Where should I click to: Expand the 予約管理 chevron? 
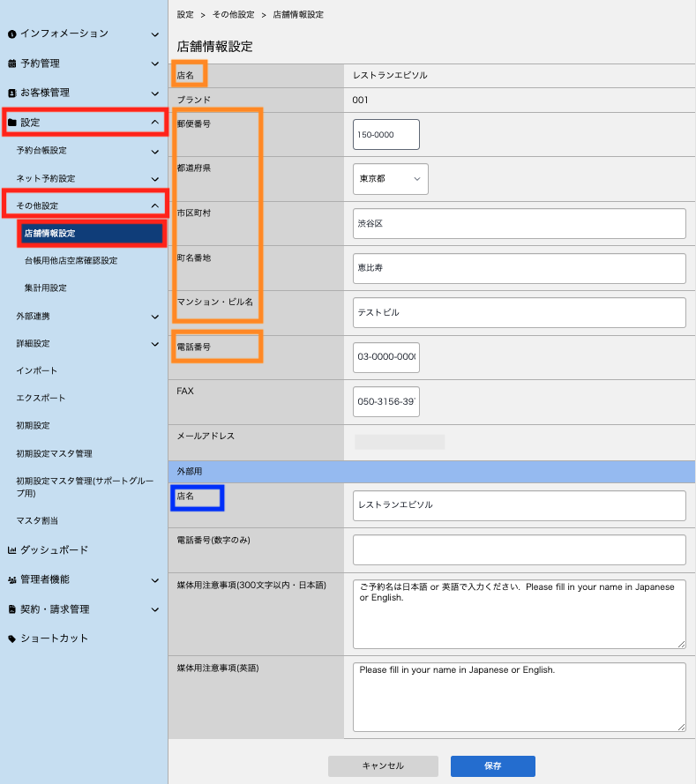[x=155, y=64]
